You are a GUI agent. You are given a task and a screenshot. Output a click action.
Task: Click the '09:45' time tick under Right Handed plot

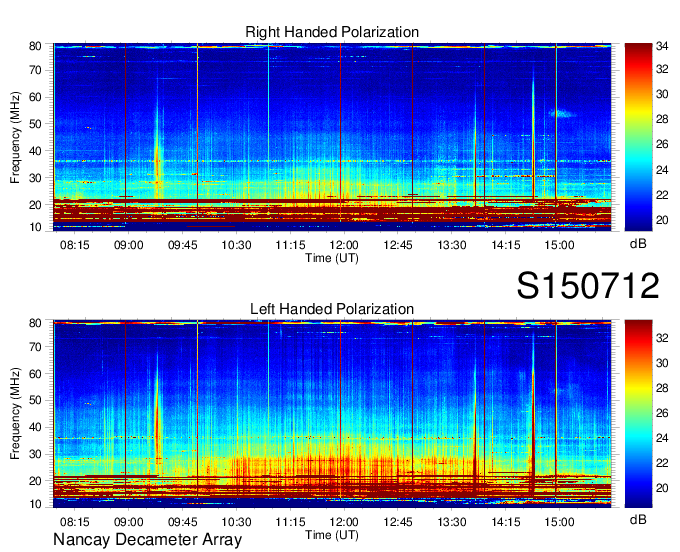pyautogui.click(x=183, y=245)
